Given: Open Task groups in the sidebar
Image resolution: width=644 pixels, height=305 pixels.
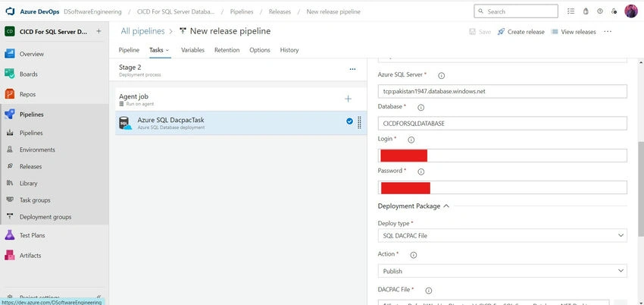Looking at the screenshot, I should click(x=35, y=200).
